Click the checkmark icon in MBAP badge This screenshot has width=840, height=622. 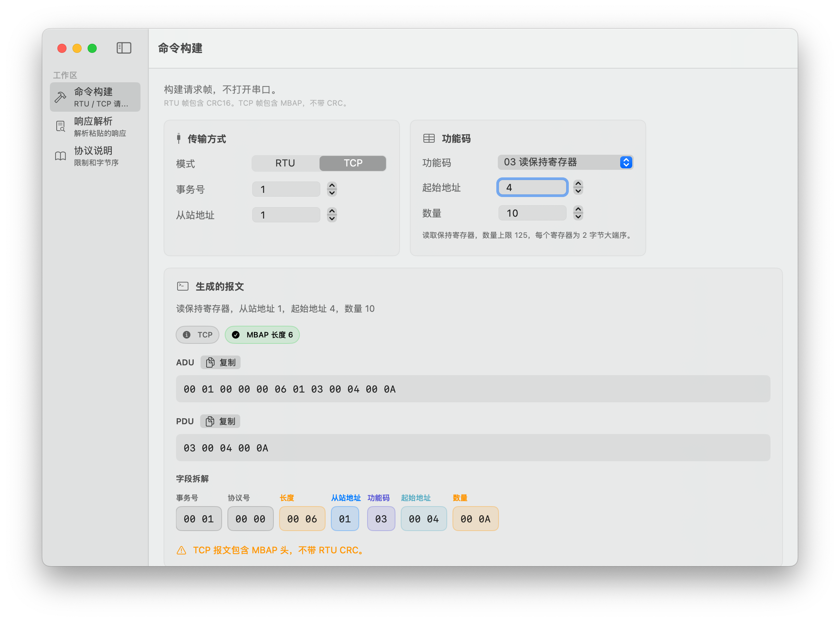pyautogui.click(x=236, y=335)
